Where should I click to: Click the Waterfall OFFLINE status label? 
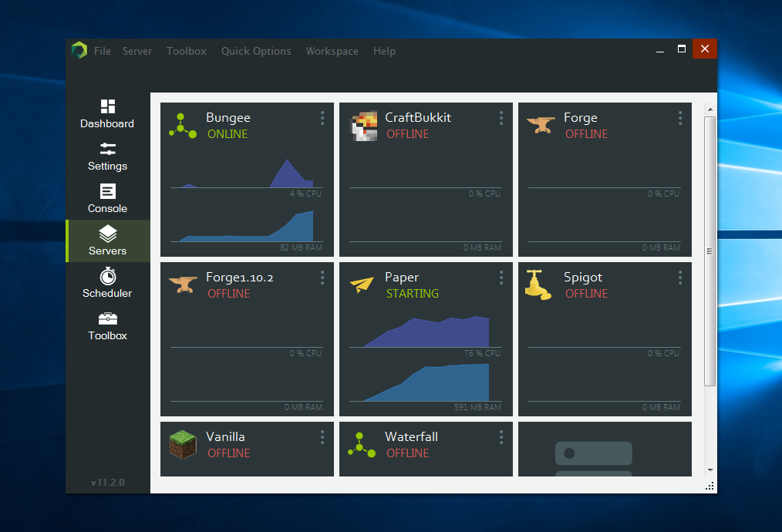(x=407, y=453)
